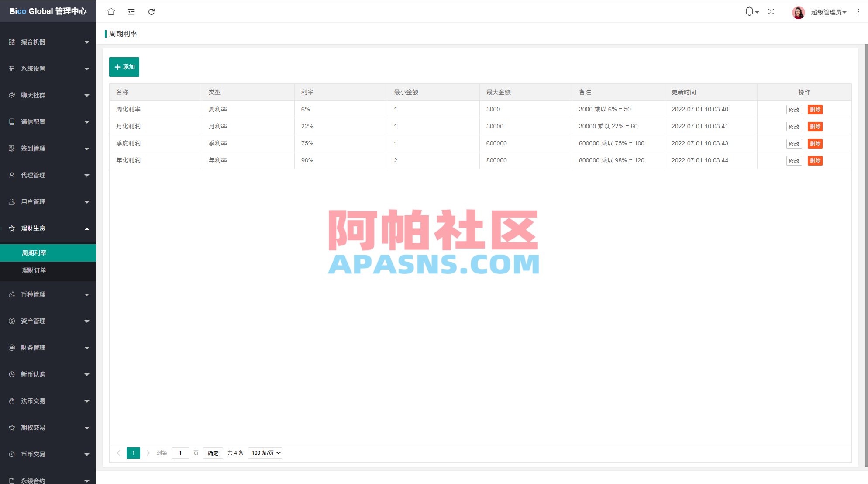Click 修改 on the 年化利率 row

click(794, 160)
